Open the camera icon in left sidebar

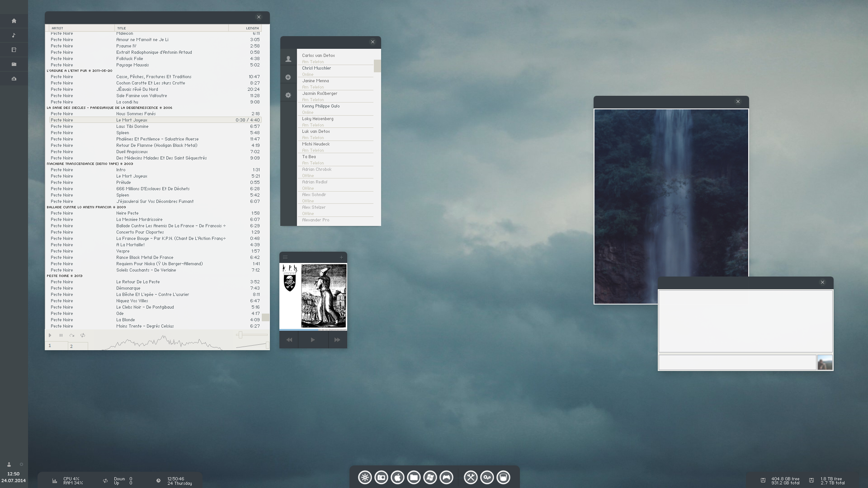point(14,79)
